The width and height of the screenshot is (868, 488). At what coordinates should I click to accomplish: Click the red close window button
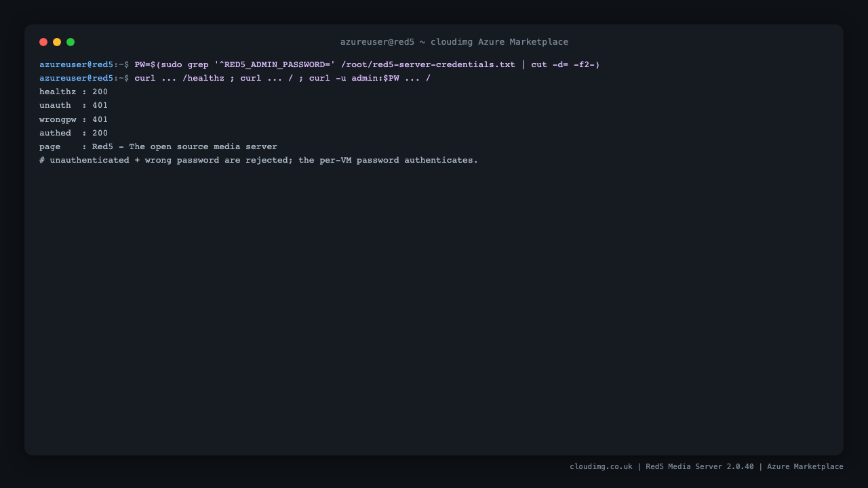[43, 42]
